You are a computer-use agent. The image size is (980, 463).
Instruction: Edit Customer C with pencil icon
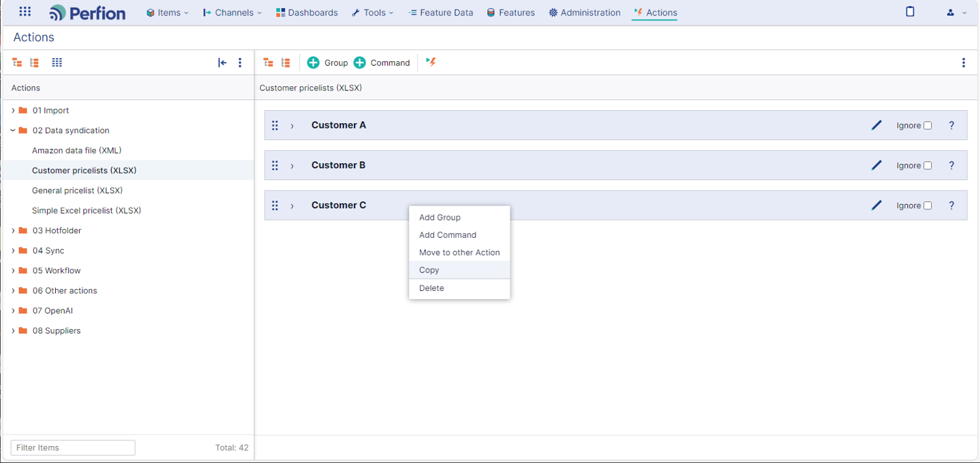point(877,205)
